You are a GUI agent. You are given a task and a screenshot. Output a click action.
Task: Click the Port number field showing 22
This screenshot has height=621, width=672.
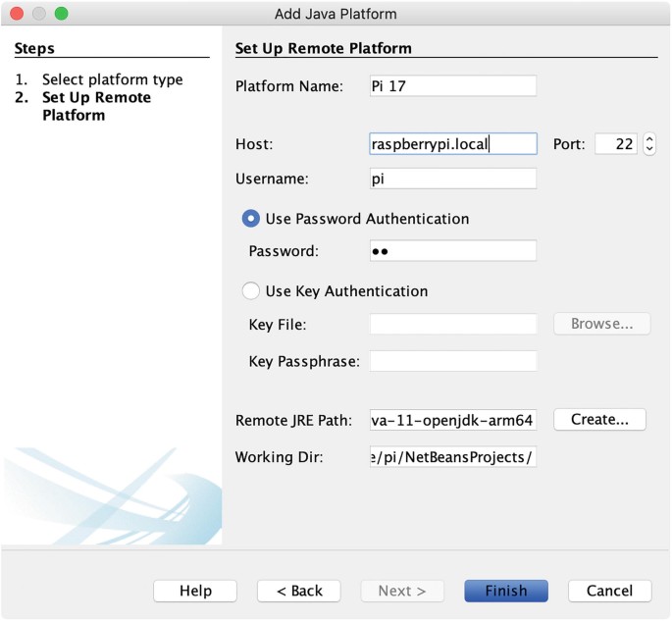click(616, 143)
